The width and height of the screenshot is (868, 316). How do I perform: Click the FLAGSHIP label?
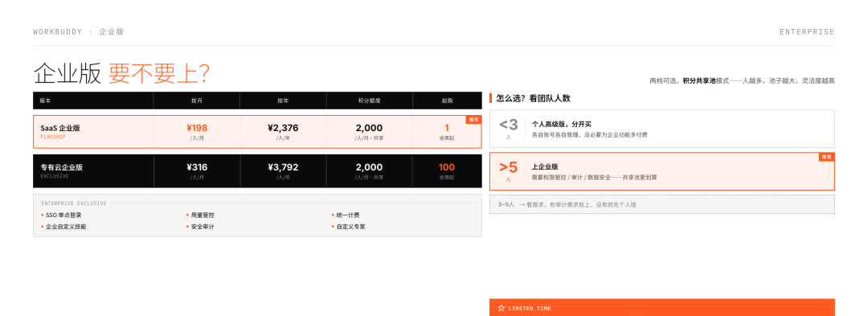52,137
